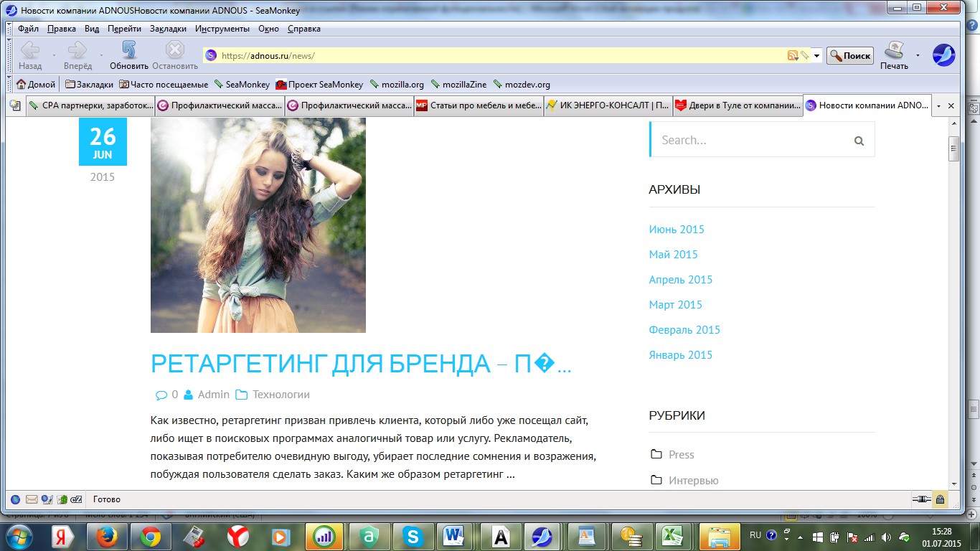Viewport: 980px width, 551px height.
Task: Close the current tab with the X button
Action: (x=951, y=105)
